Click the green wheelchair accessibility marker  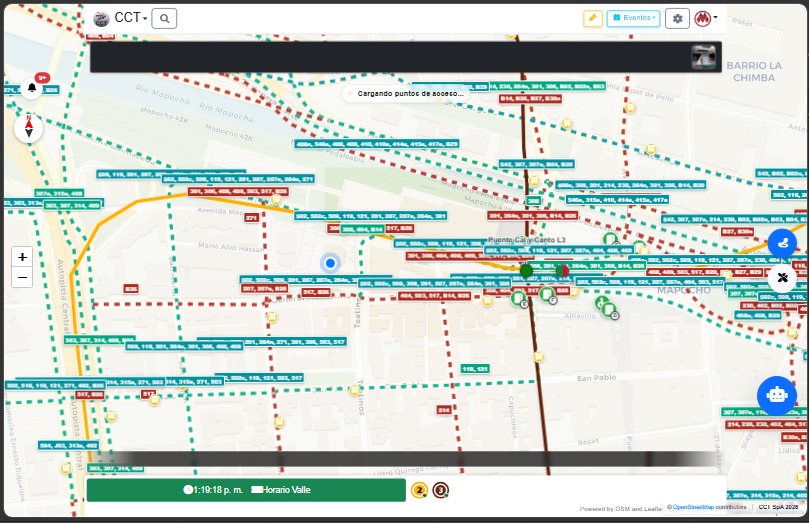[601, 302]
